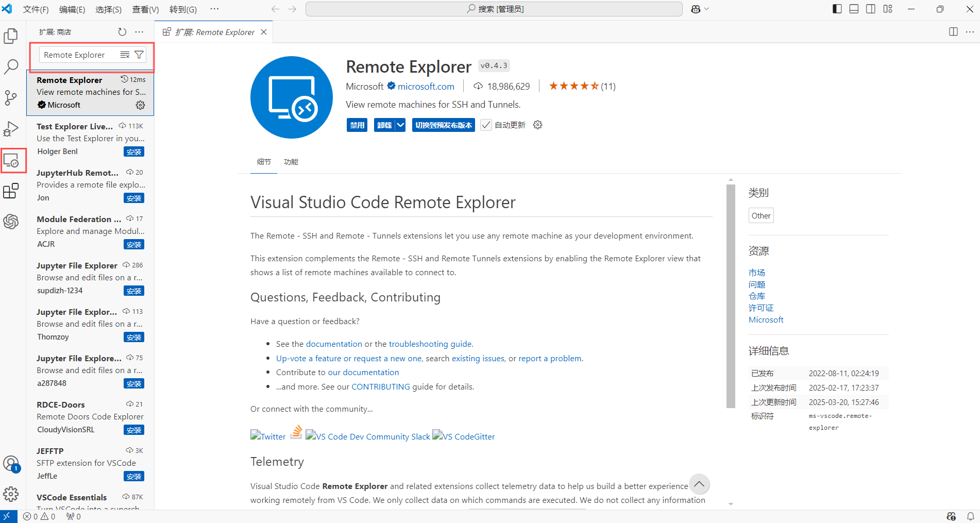The image size is (980, 523).
Task: Open forwarded ports indicator in status bar
Action: click(74, 516)
